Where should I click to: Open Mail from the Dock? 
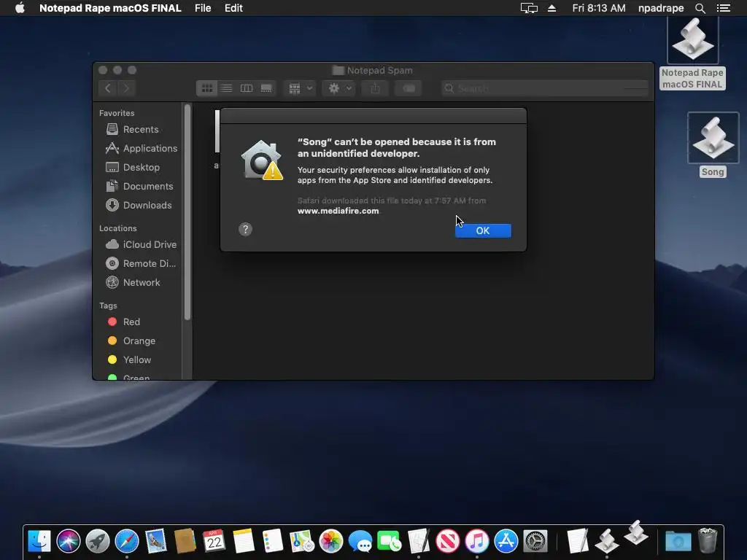tap(156, 542)
